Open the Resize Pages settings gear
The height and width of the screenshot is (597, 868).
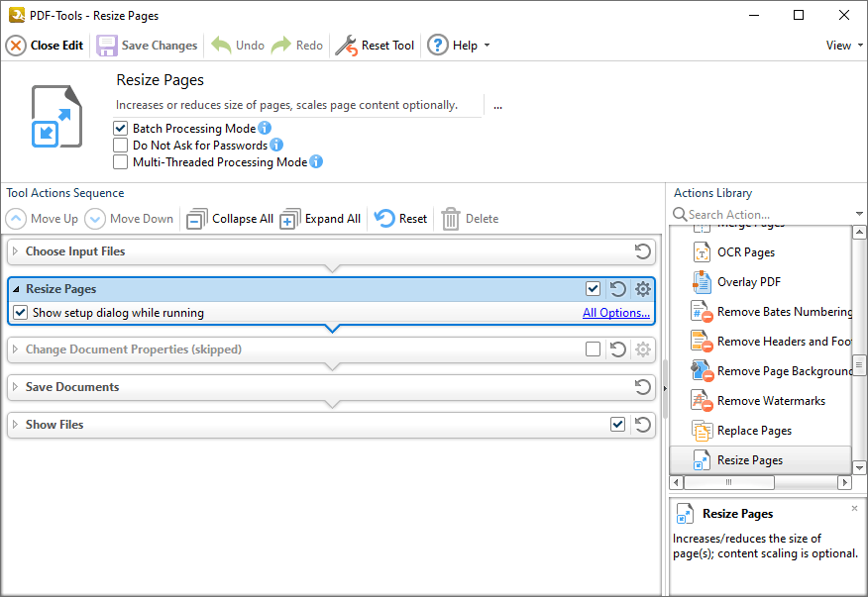click(641, 288)
